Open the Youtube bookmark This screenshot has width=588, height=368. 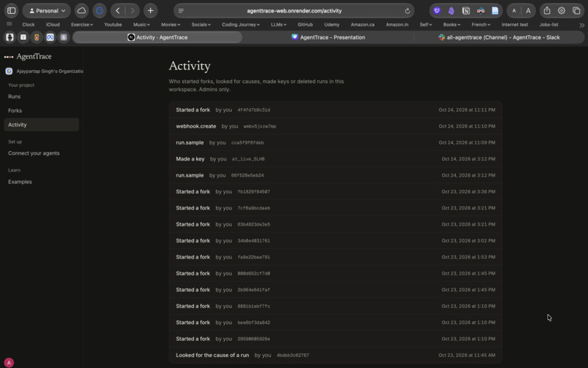point(113,24)
